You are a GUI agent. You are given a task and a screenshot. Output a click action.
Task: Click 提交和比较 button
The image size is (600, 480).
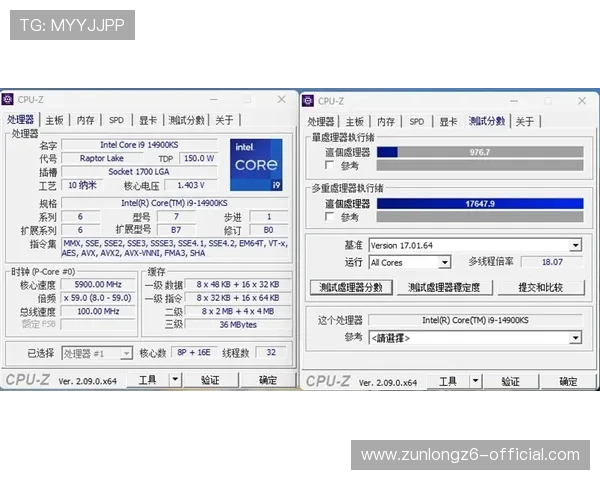point(541,287)
